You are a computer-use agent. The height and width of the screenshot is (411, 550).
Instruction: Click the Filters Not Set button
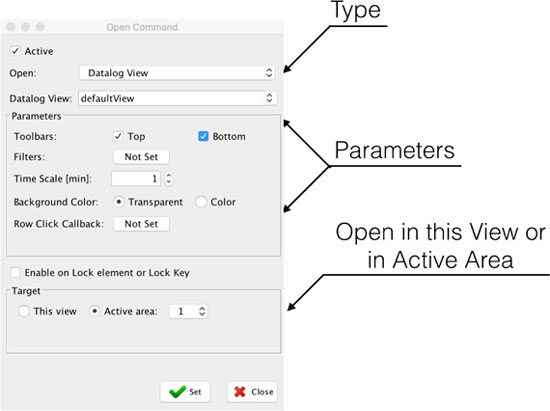(141, 157)
